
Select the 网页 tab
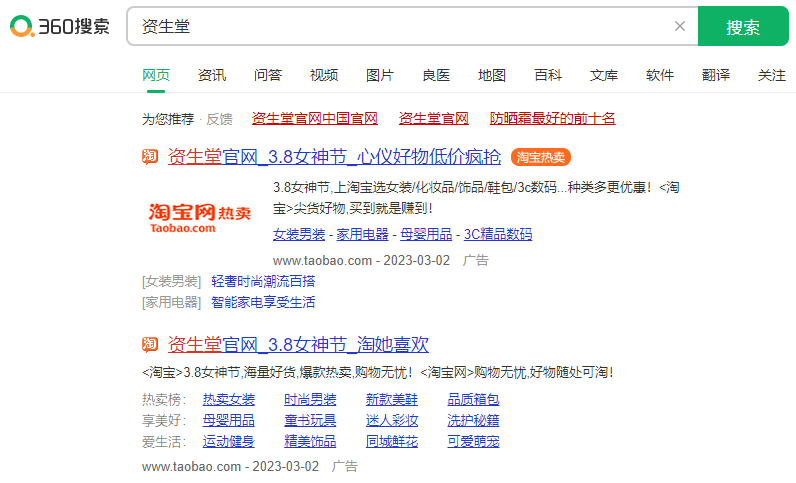tap(156, 75)
